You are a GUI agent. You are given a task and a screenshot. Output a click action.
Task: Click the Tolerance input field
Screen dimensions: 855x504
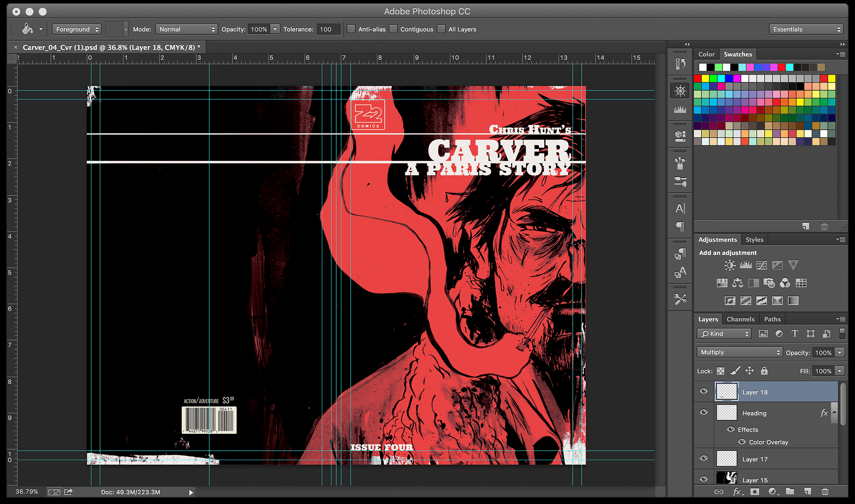[328, 29]
